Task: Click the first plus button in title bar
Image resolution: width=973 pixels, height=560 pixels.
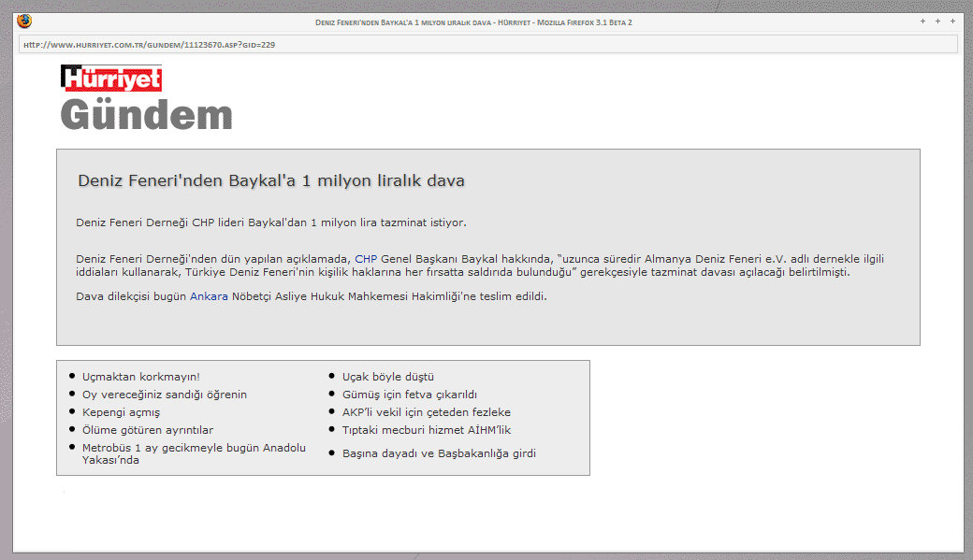Action: pyautogui.click(x=922, y=22)
